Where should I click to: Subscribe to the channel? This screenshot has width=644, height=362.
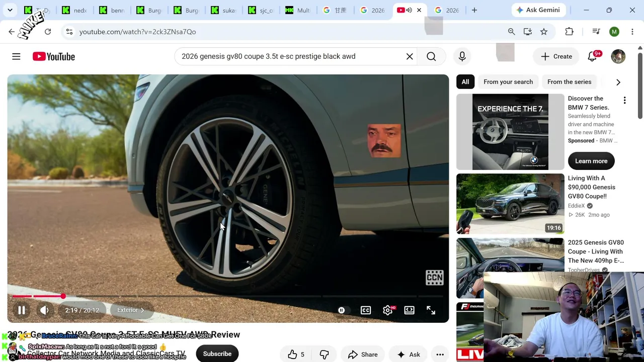pyautogui.click(x=217, y=354)
